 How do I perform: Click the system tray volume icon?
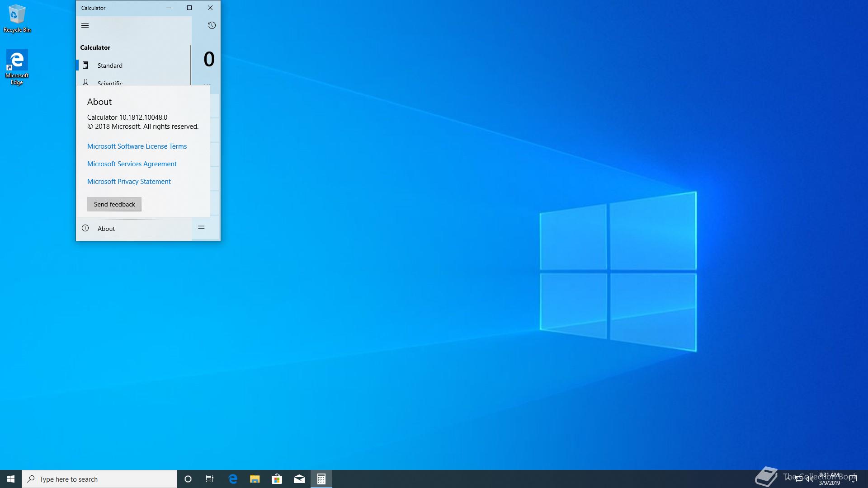pyautogui.click(x=809, y=479)
